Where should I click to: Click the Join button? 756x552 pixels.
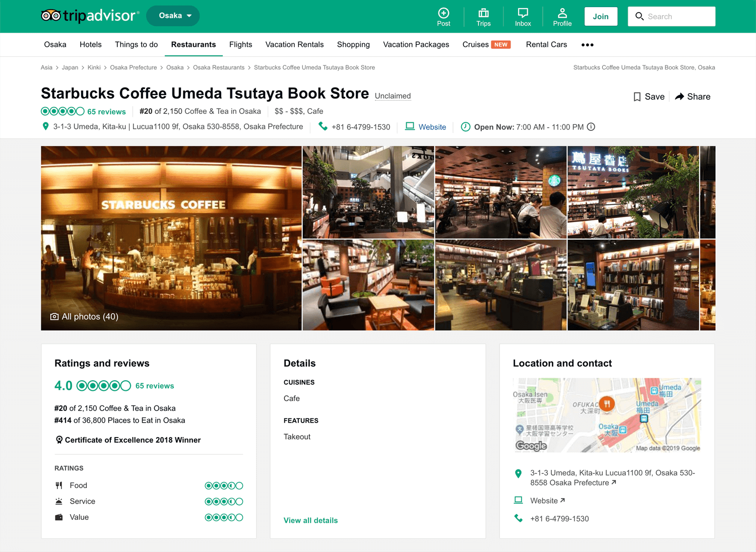click(601, 16)
